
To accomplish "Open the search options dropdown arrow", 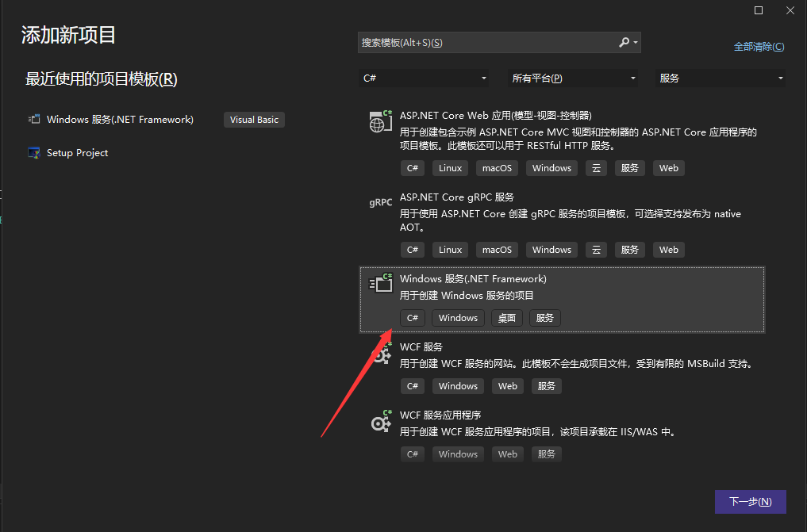I will 636,42.
